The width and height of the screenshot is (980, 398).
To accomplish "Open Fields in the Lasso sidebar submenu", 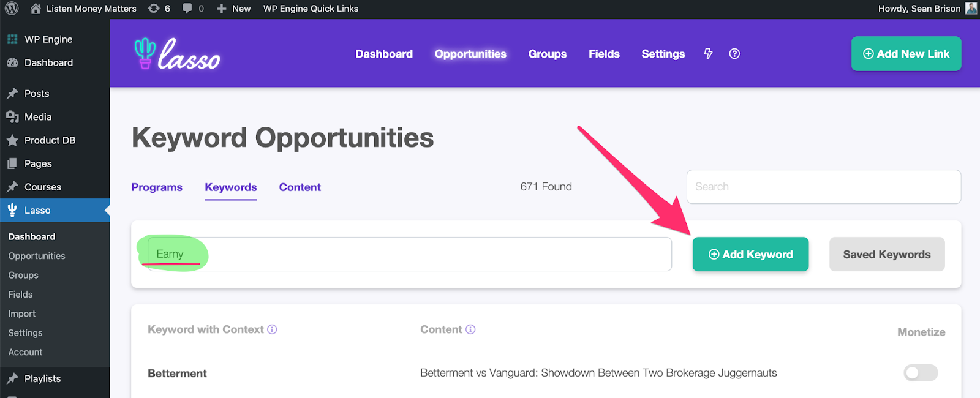I will [x=20, y=295].
